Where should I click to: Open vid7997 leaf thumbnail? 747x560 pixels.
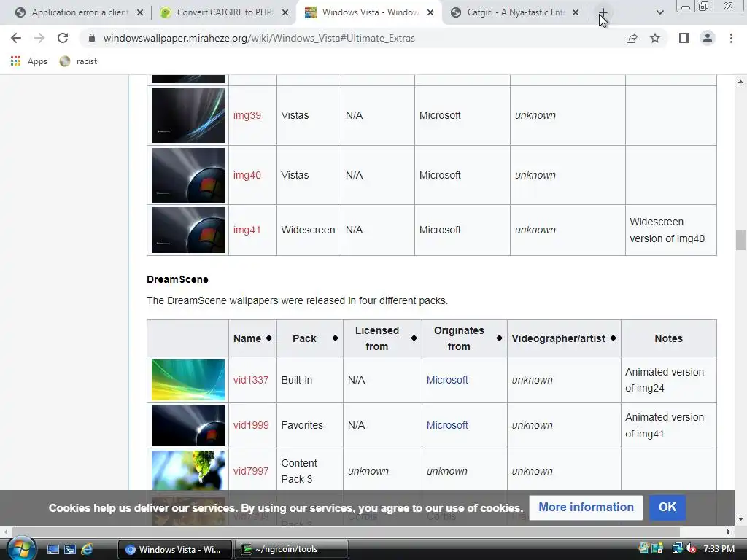click(x=187, y=470)
